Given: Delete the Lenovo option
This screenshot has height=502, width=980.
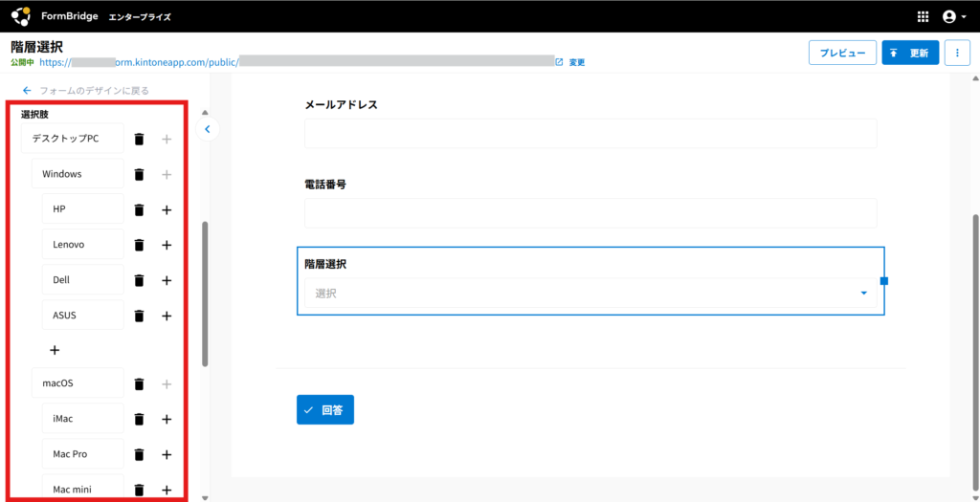Looking at the screenshot, I should pyautogui.click(x=140, y=246).
